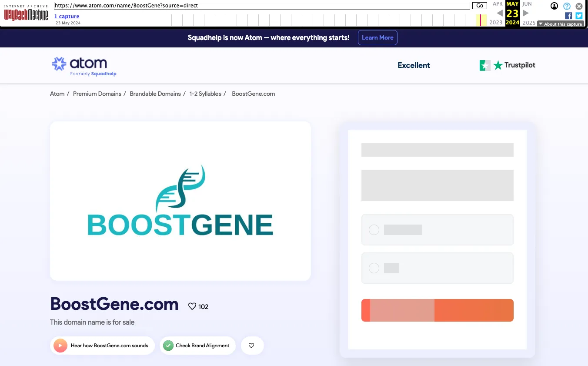Open the Wayback user account icon
The width and height of the screenshot is (588, 366).
(554, 6)
